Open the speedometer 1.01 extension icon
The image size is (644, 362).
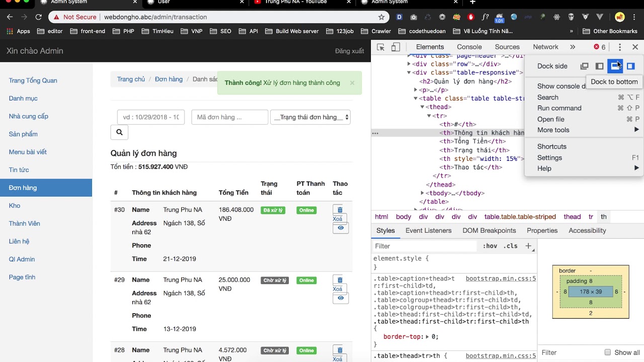point(499,18)
